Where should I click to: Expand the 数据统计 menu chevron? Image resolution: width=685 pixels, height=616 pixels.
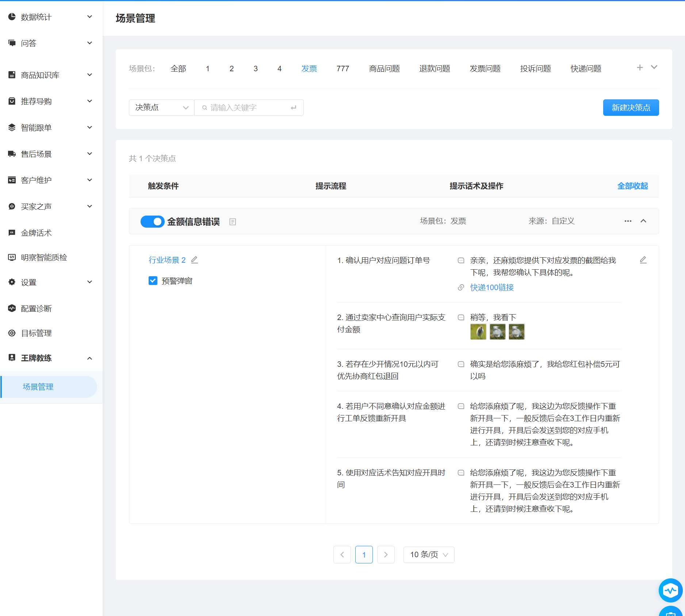click(90, 17)
